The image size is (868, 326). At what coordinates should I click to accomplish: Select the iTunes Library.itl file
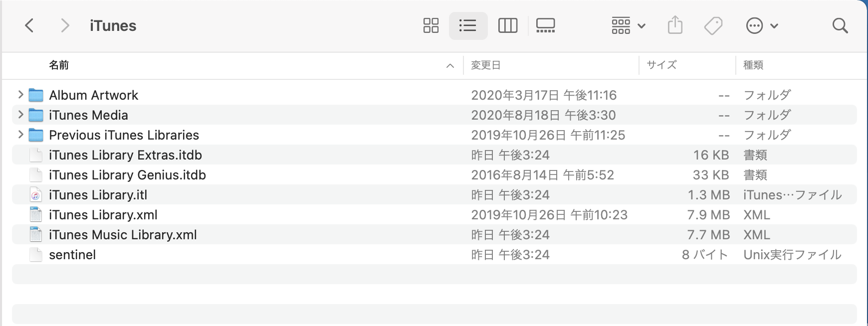pyautogui.click(x=98, y=195)
